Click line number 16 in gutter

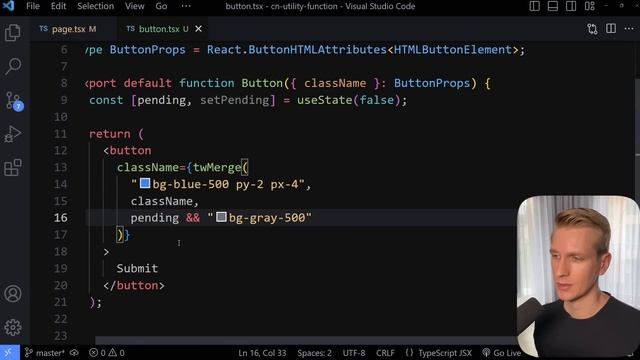tap(60, 218)
